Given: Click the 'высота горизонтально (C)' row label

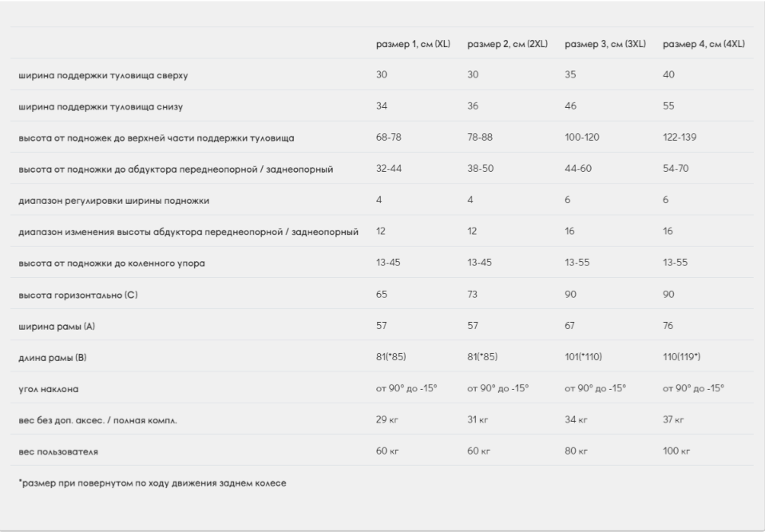Looking at the screenshot, I should [78, 295].
